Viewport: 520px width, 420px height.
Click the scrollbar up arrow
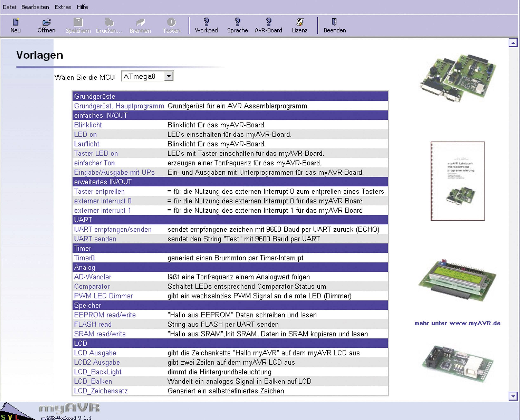[513, 43]
